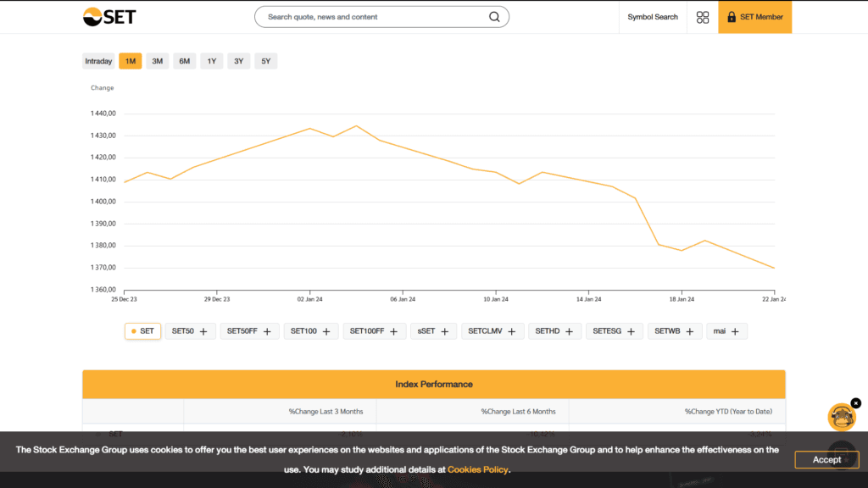Click the SET Member lock icon
This screenshot has height=488, width=868.
coord(732,17)
